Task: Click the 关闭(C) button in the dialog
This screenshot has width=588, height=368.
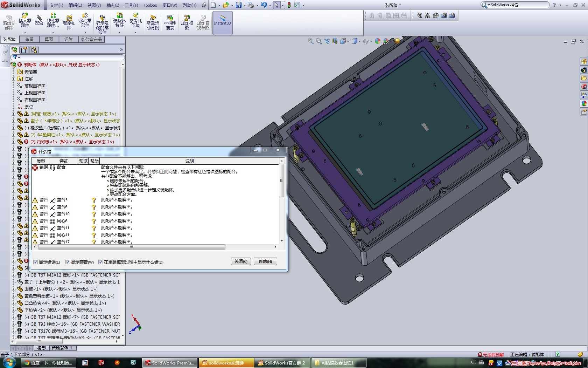Action: point(241,261)
